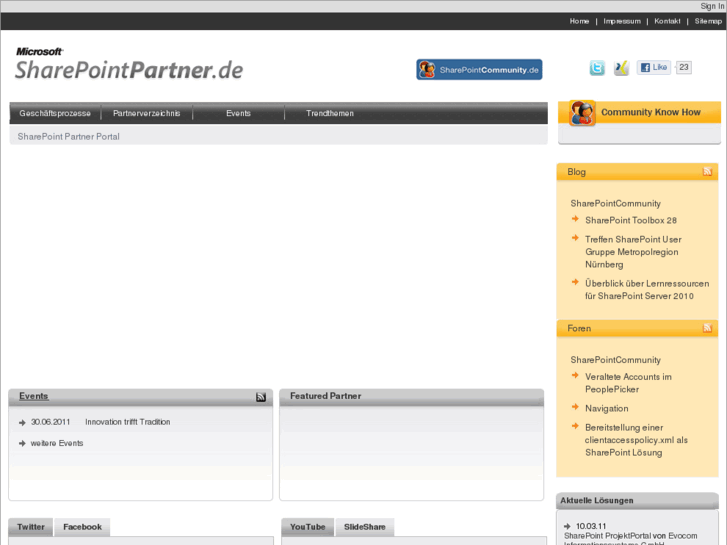Click arrow icon beside weitere Events
Screen dimensions: 727x545
(x=22, y=443)
